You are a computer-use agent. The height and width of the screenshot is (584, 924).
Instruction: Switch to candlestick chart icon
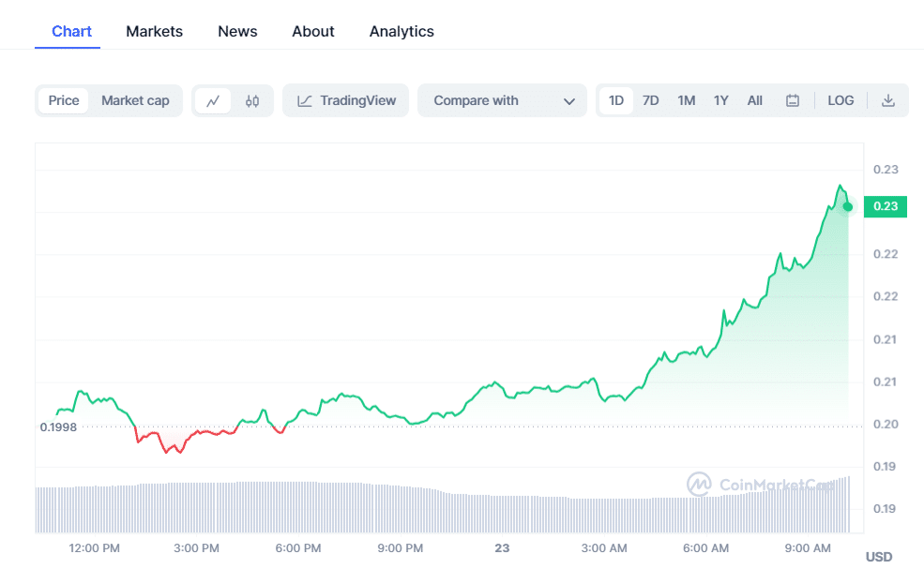coord(252,101)
